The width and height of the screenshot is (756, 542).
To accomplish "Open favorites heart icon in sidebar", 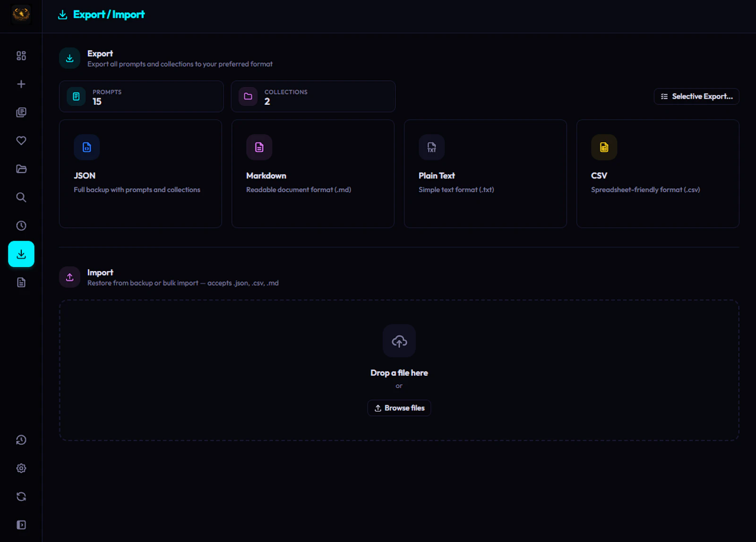I will coord(21,141).
